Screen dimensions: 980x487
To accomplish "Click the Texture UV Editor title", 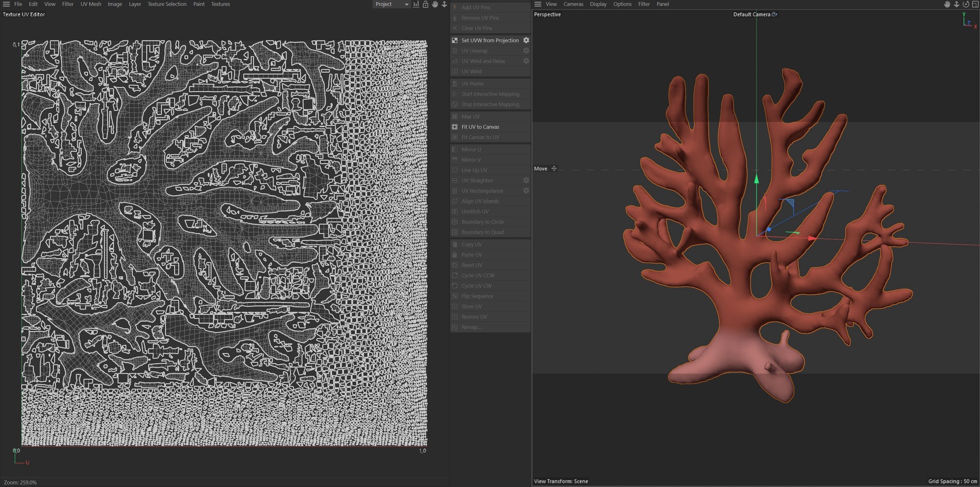I will pos(24,14).
